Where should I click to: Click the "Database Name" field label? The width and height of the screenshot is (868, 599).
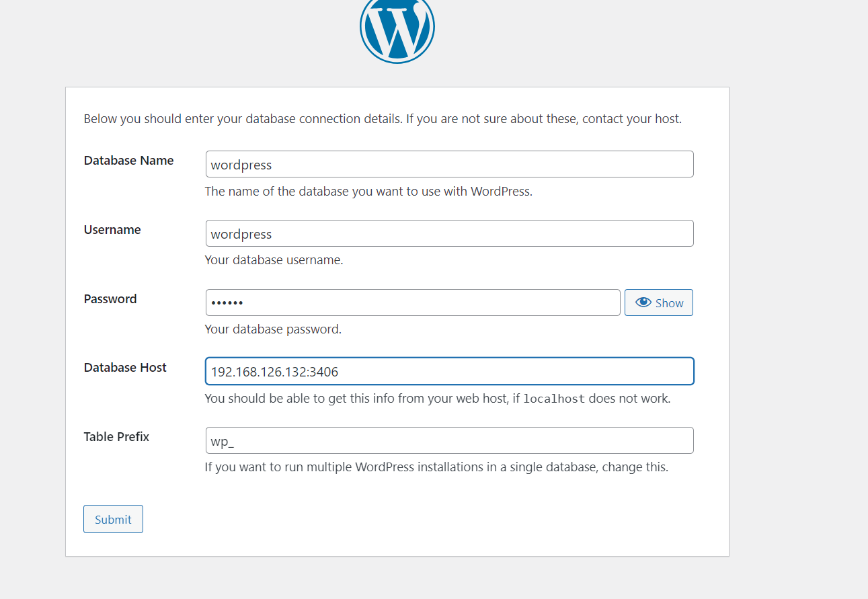click(x=128, y=161)
